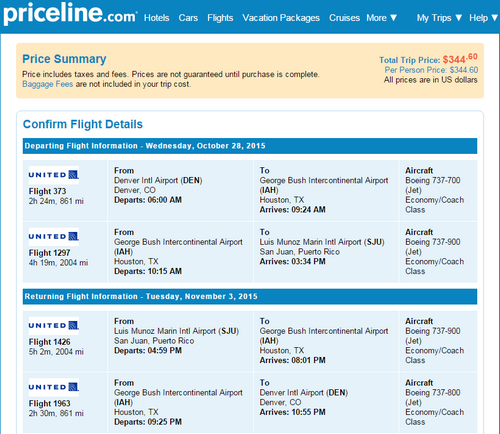Click the Total Trip Price label

[410, 60]
